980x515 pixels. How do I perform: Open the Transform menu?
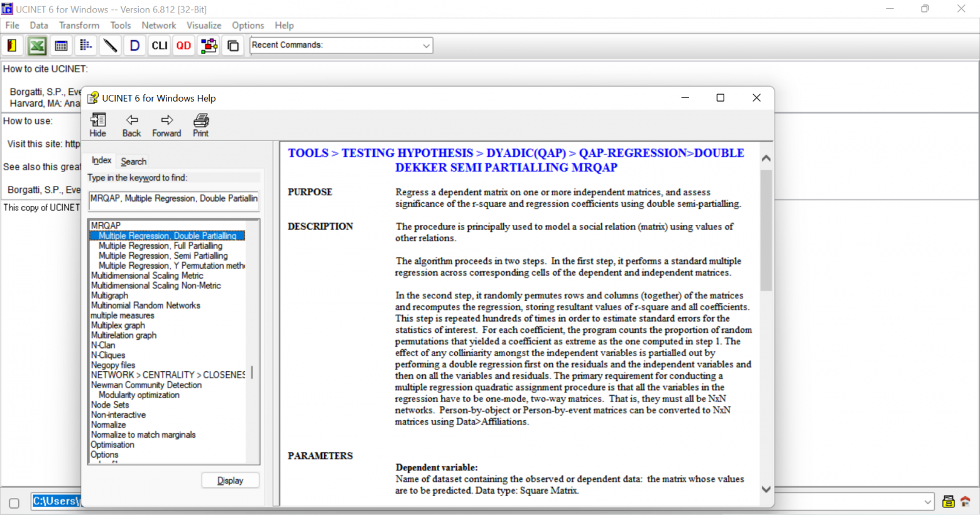click(79, 25)
